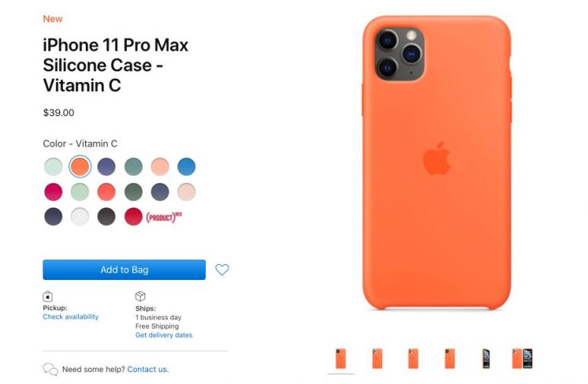This screenshot has height=384, width=588.
Task: Open the Check availability link
Action: [x=71, y=316]
